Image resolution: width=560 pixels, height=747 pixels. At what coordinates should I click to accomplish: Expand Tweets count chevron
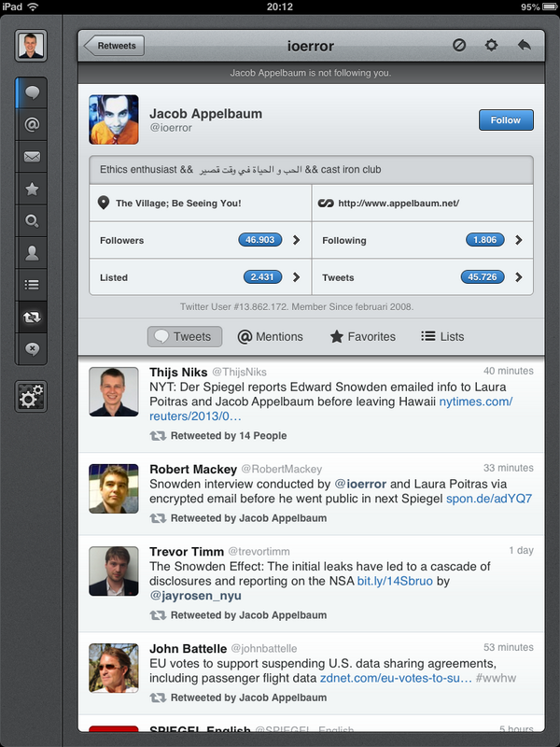519,277
